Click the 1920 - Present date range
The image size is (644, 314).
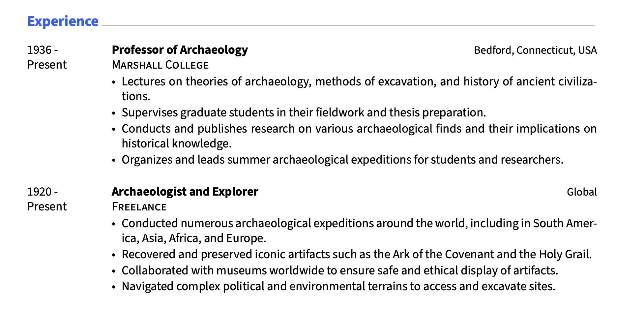pos(47,199)
